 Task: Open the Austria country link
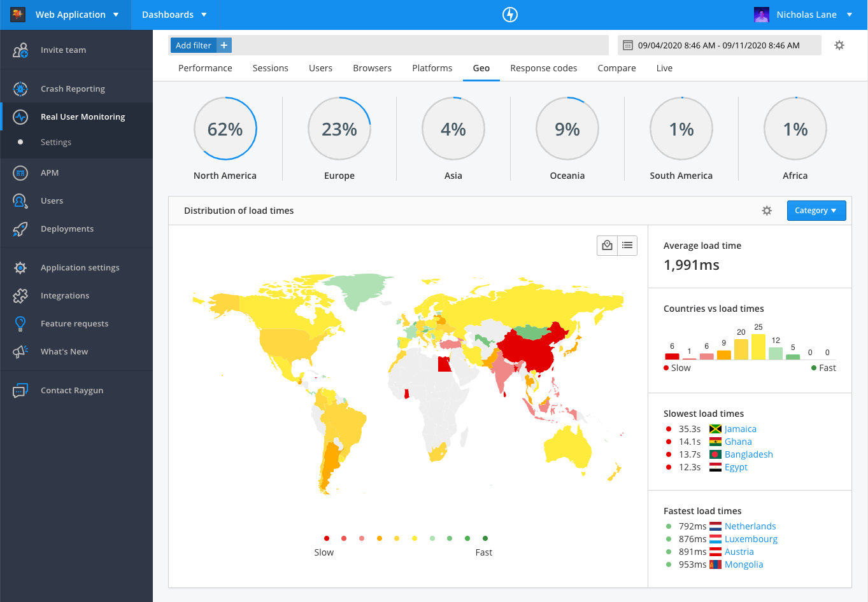[x=739, y=552]
